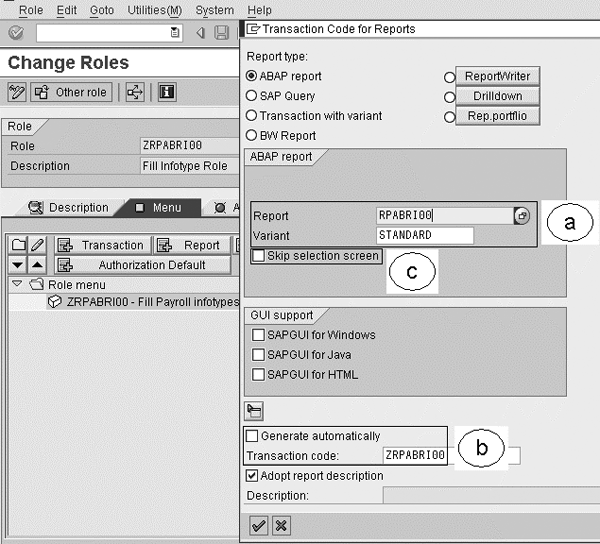Cancel dialog with the X icon
The image size is (600, 544).
tap(281, 525)
